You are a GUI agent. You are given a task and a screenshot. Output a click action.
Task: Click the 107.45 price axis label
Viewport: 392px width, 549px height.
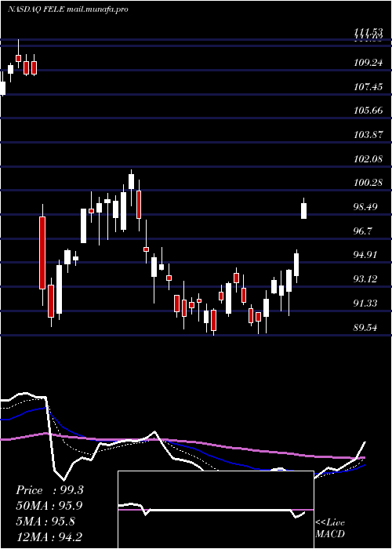(x=368, y=86)
